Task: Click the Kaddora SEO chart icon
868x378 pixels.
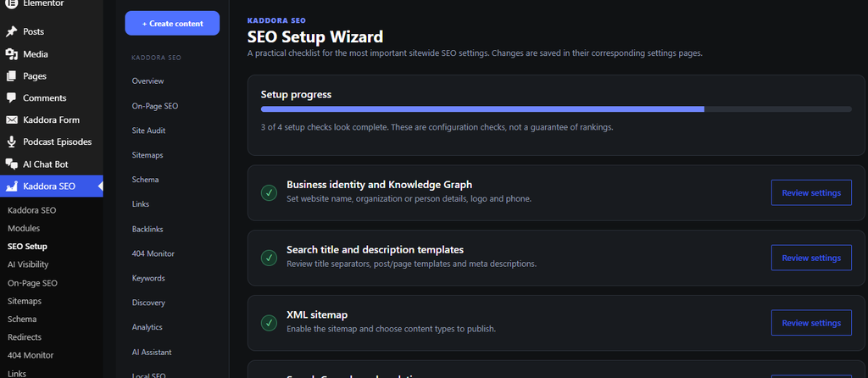Action: click(x=12, y=186)
